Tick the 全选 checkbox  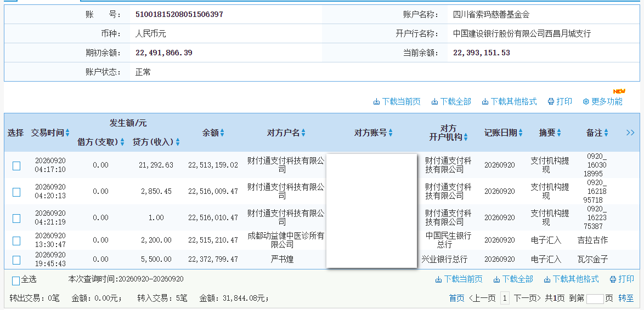tap(16, 281)
